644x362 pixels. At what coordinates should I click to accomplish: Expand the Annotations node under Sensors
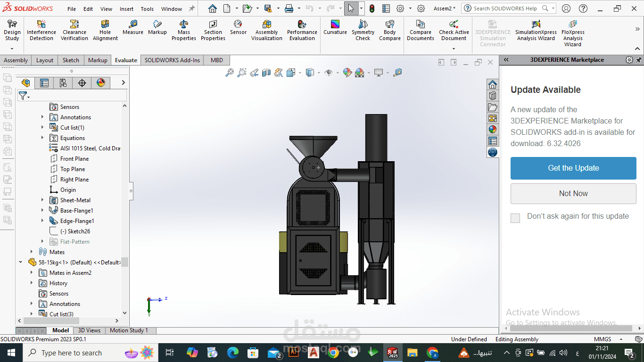[x=42, y=117]
